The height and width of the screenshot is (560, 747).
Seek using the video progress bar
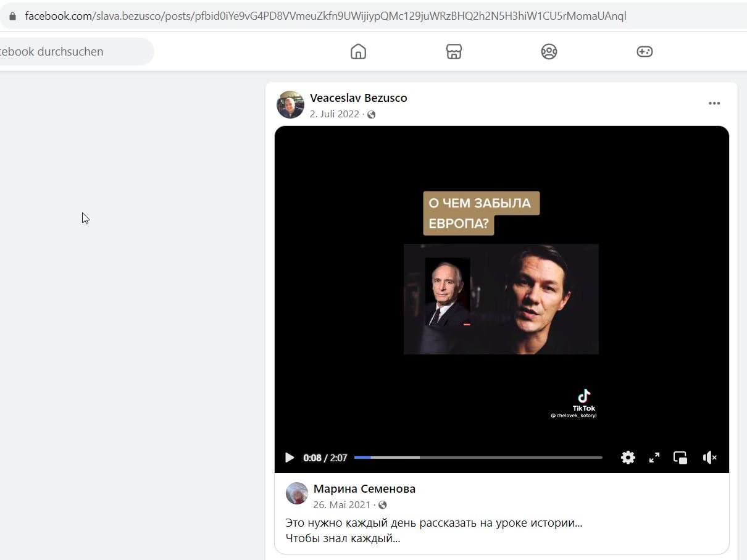coord(478,458)
